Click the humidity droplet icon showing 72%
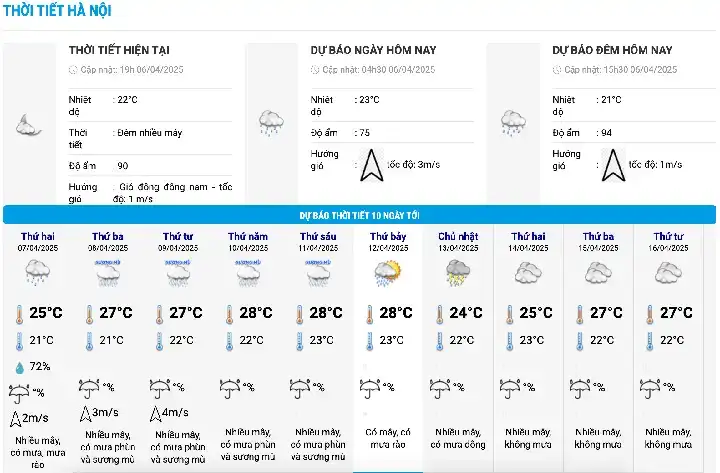This screenshot has height=473, width=720. point(19,367)
